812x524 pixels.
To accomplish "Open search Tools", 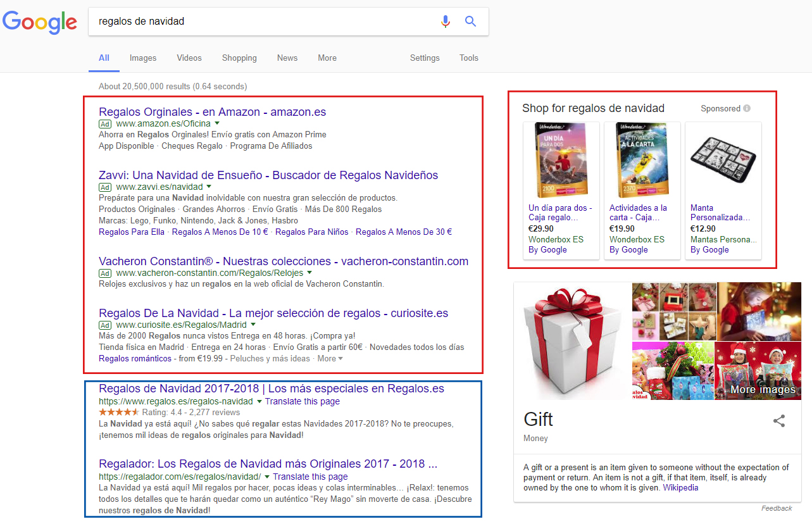I will [469, 58].
